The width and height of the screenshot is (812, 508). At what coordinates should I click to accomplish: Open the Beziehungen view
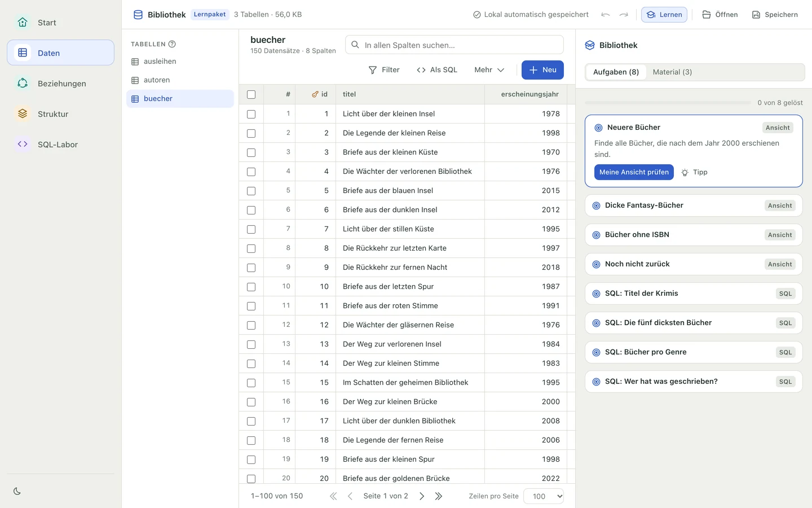[x=61, y=84]
